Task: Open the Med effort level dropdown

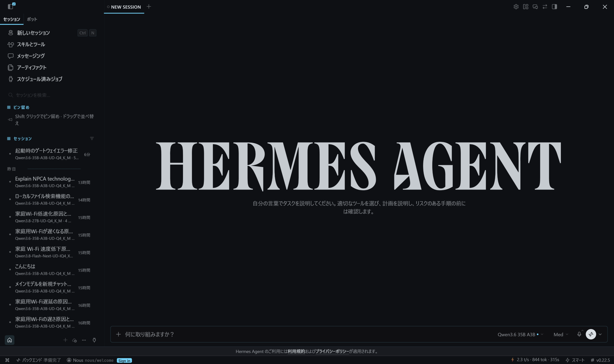Action: point(561,335)
